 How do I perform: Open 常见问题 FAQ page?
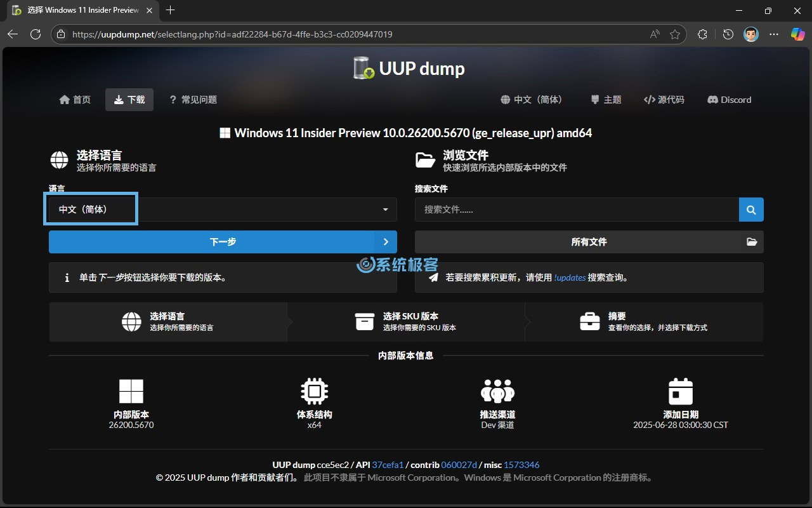[193, 100]
